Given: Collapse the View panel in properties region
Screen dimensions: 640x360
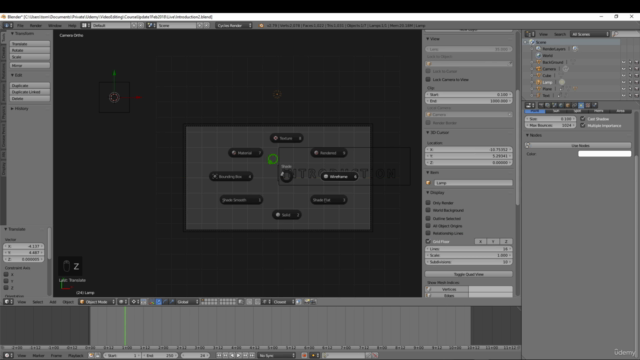Looking at the screenshot, I should click(433, 39).
